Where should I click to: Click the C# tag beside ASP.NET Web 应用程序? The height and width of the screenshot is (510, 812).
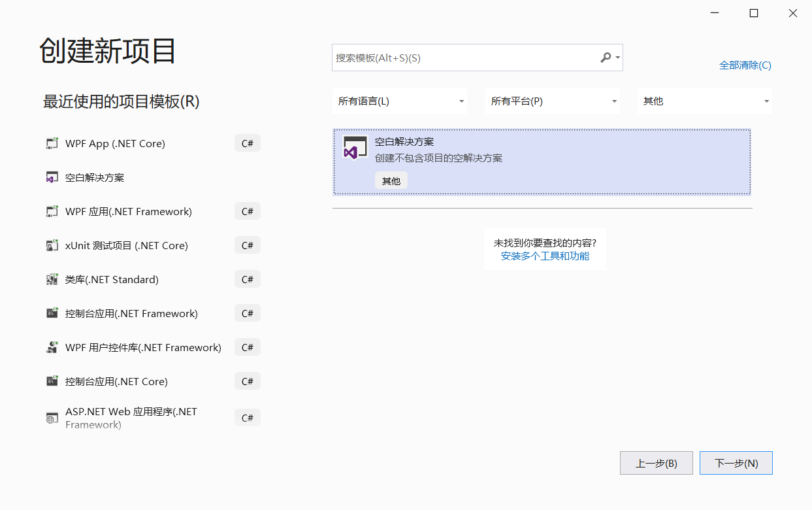tap(248, 418)
